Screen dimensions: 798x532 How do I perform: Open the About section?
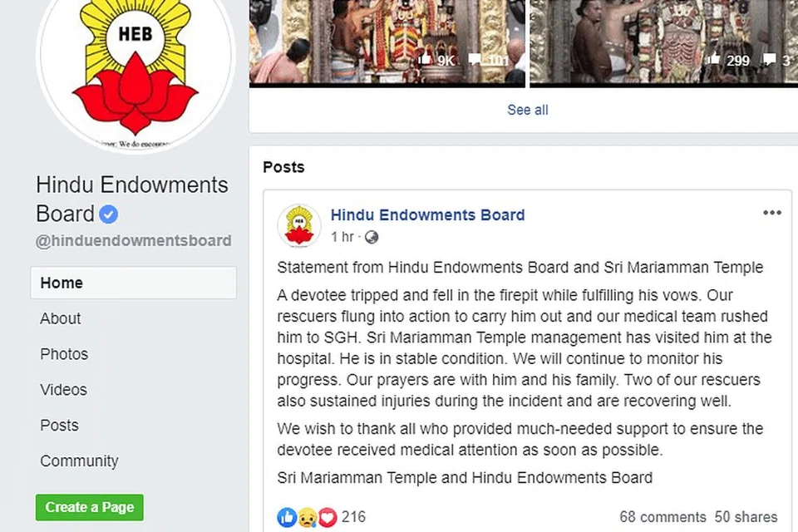61,318
